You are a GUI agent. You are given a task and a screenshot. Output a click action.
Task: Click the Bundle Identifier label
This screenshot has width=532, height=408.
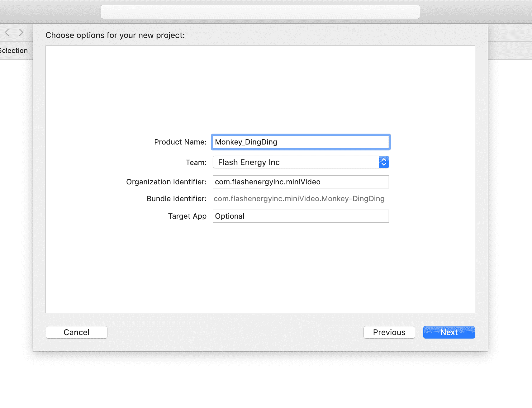click(177, 199)
